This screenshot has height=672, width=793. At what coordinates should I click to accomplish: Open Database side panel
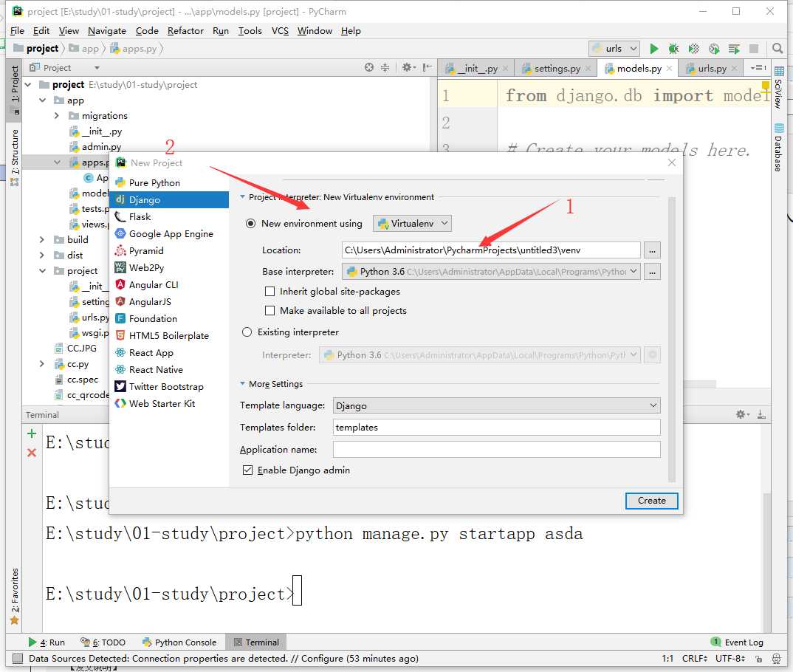click(779, 148)
